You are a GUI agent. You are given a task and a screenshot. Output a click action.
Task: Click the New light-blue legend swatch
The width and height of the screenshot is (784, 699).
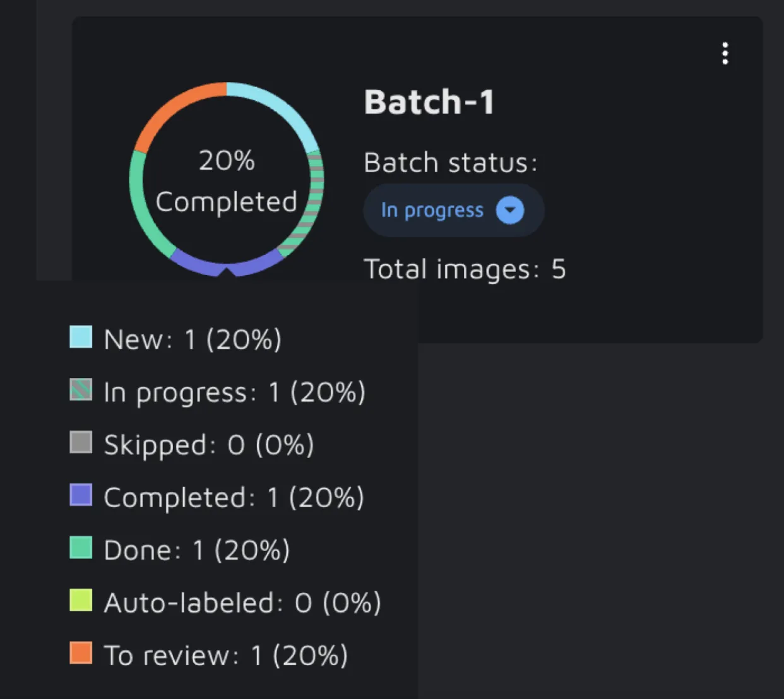click(x=81, y=337)
